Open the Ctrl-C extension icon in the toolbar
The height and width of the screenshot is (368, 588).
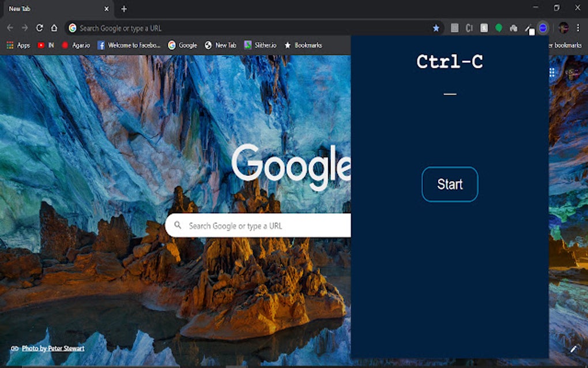click(x=468, y=28)
